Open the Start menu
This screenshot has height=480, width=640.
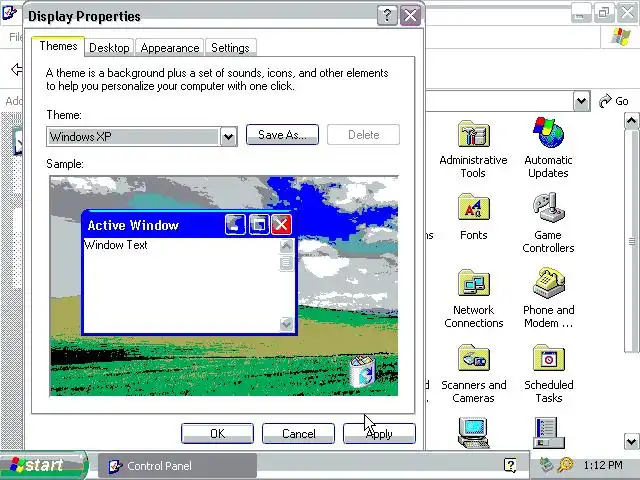[x=44, y=465]
